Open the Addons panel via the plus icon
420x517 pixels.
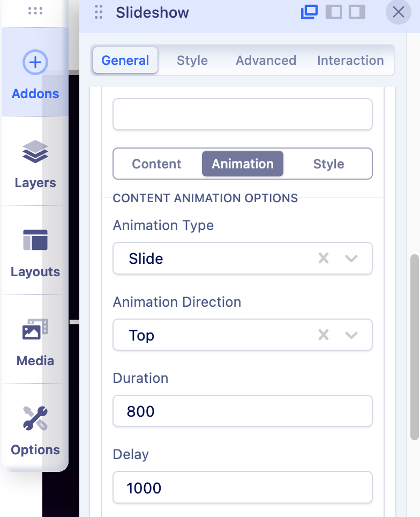click(x=35, y=62)
